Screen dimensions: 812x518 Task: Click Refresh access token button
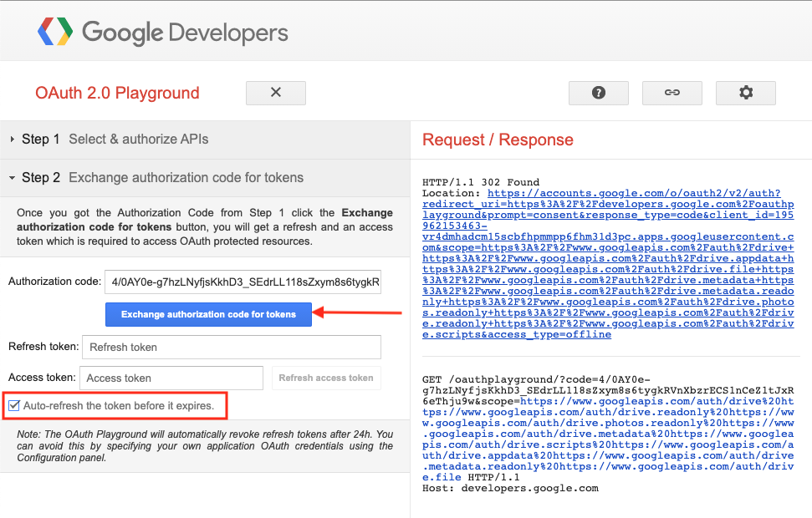326,378
